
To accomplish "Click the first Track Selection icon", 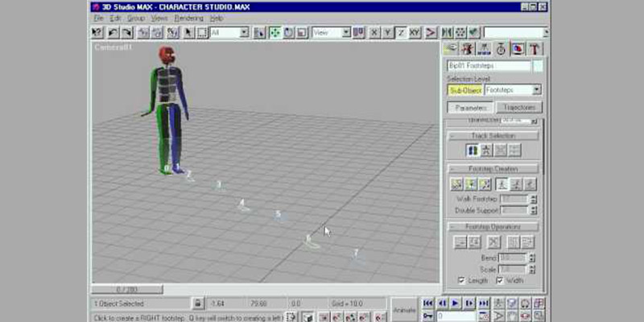I will click(473, 151).
